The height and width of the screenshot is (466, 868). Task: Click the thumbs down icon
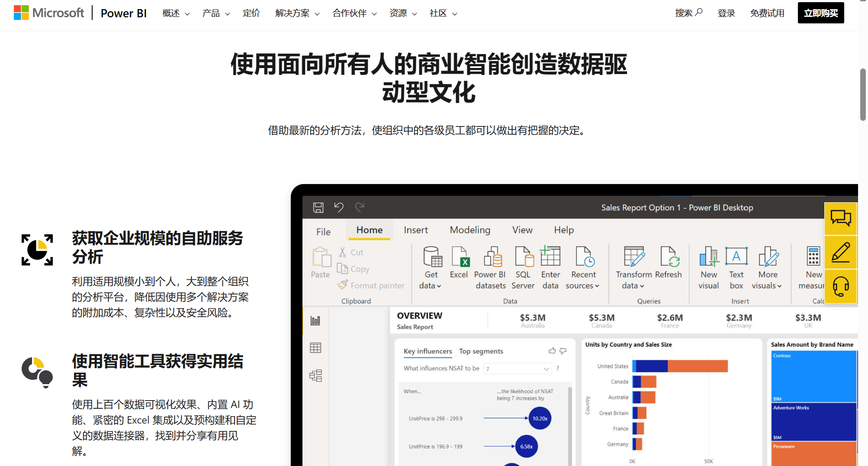pos(563,351)
